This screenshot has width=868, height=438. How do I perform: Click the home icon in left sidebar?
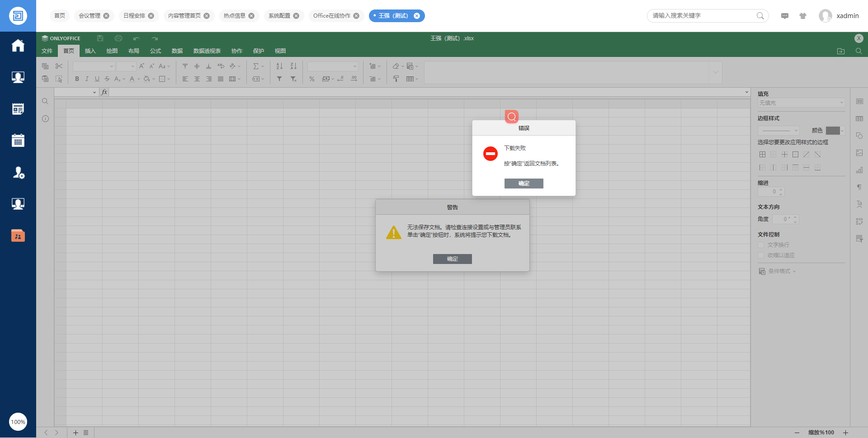[18, 46]
